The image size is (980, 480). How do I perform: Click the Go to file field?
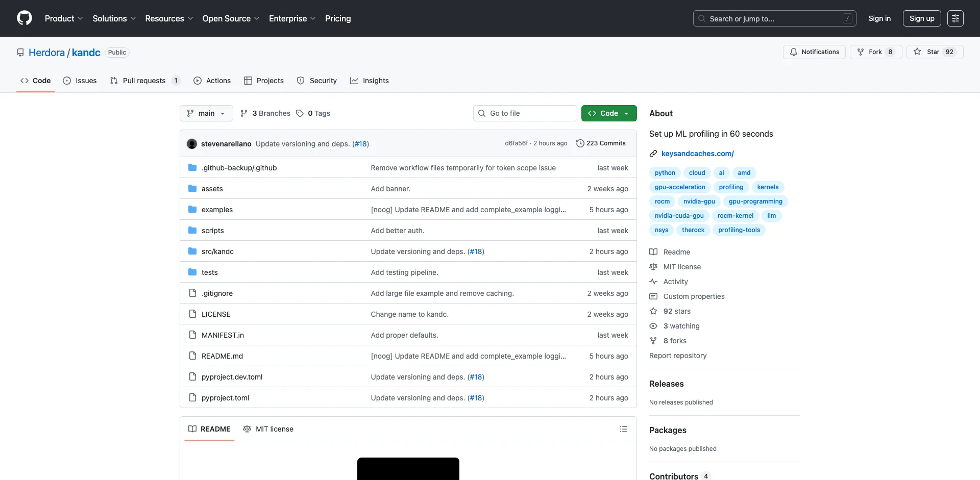click(525, 113)
